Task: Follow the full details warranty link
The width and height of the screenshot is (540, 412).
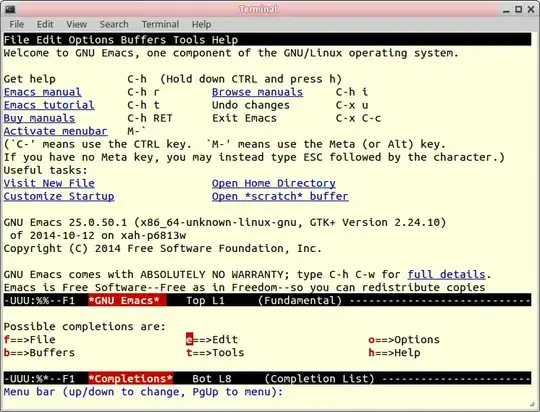Action: tap(446, 275)
